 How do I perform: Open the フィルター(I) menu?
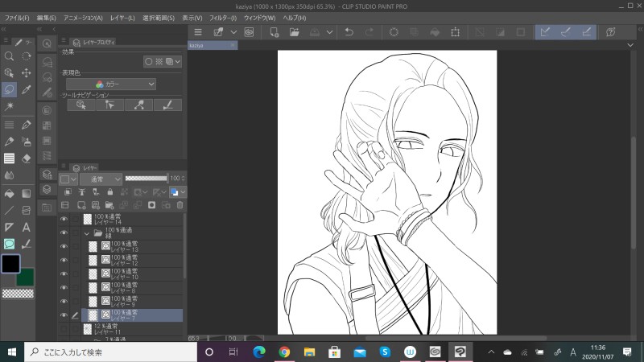coord(222,17)
